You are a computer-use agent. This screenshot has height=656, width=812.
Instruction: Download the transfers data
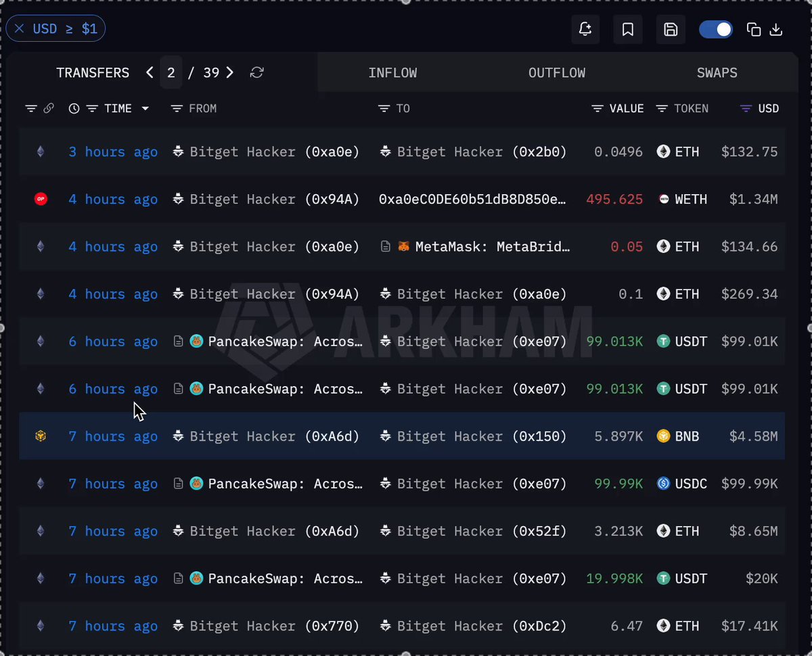(x=776, y=29)
